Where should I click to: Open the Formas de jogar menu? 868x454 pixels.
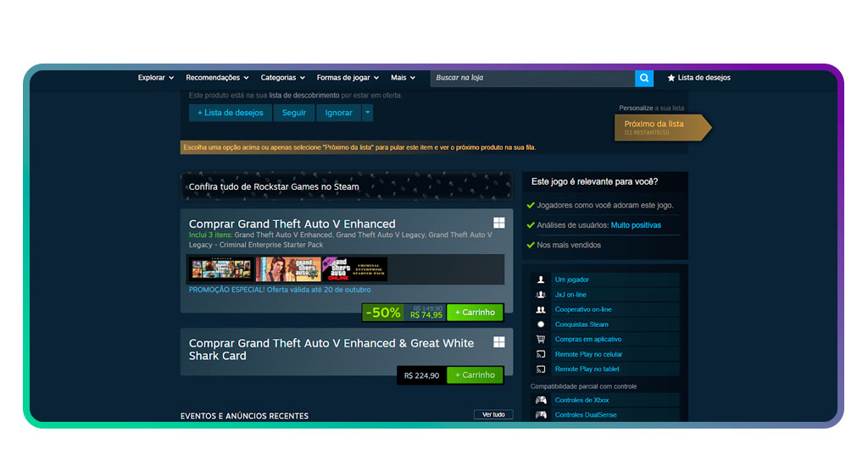pos(348,78)
